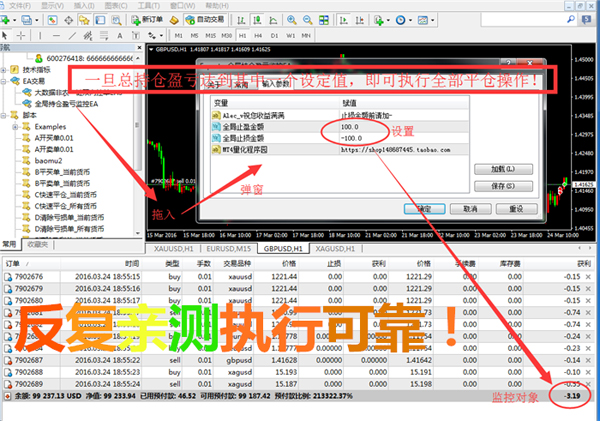Click the Navigator scroll down arrow
The image size is (600, 421).
point(138,233)
